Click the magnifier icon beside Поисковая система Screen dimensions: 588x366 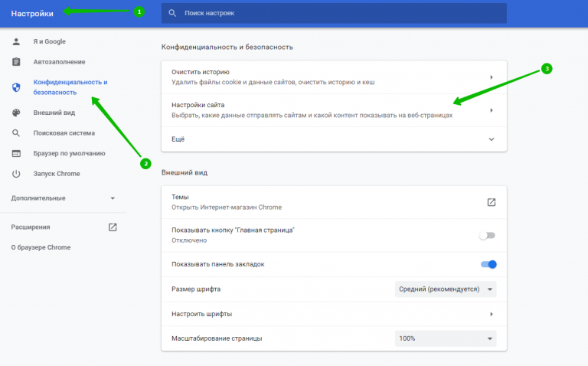point(16,133)
